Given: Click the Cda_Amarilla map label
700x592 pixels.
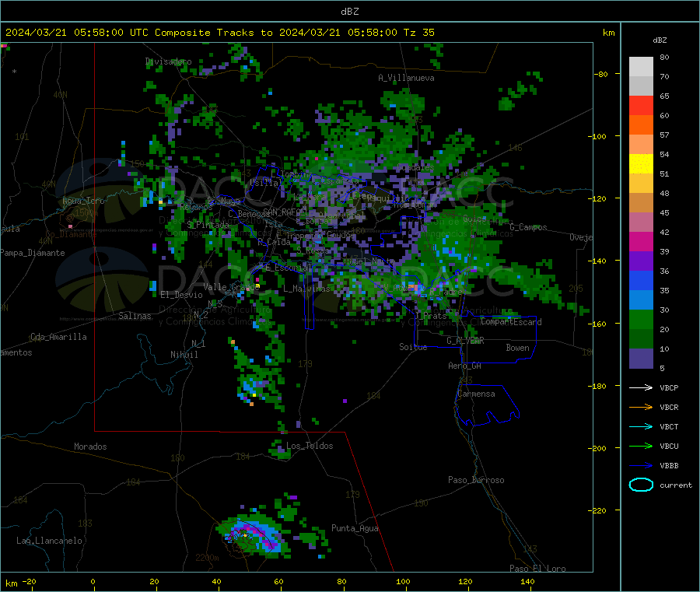Looking at the screenshot, I should click(58, 337).
